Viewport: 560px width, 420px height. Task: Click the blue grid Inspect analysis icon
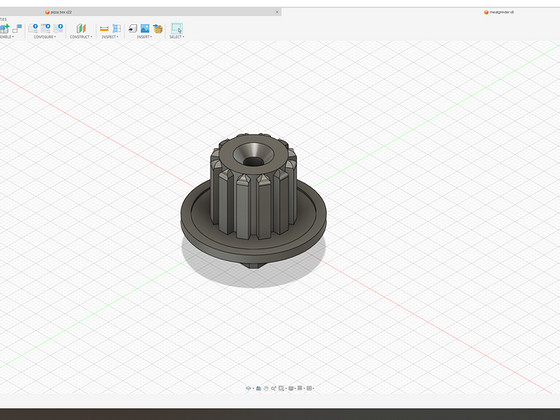pyautogui.click(x=117, y=29)
